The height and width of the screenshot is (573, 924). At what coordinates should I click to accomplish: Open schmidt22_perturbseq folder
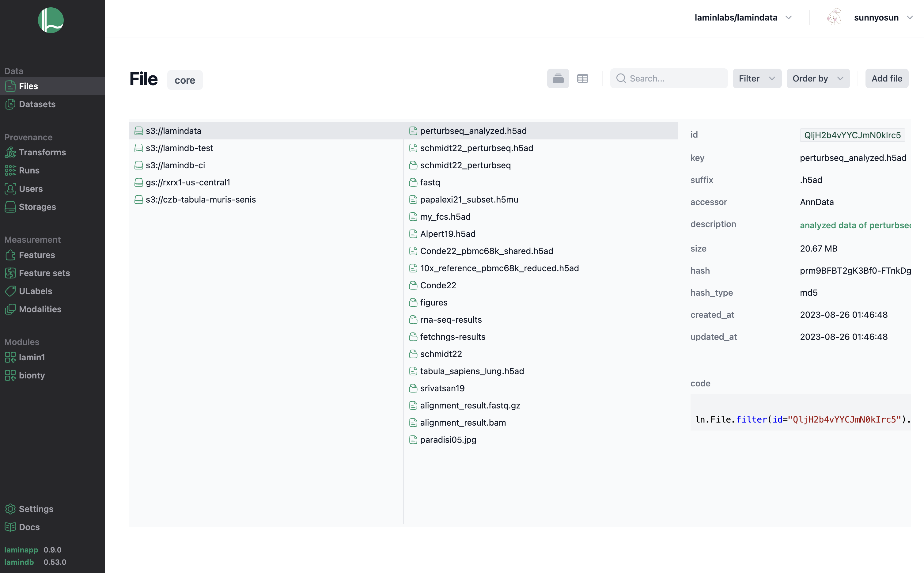541,165
